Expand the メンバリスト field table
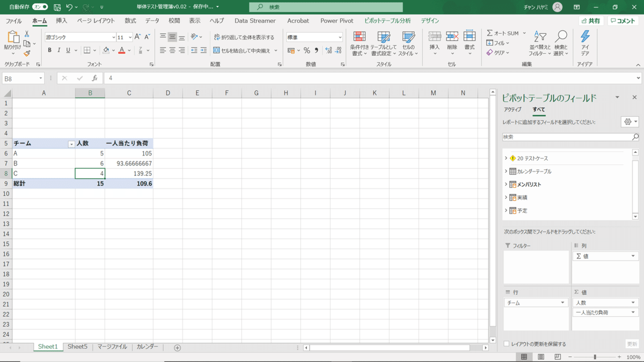Screen dimensions: 644x362 (x=506, y=184)
